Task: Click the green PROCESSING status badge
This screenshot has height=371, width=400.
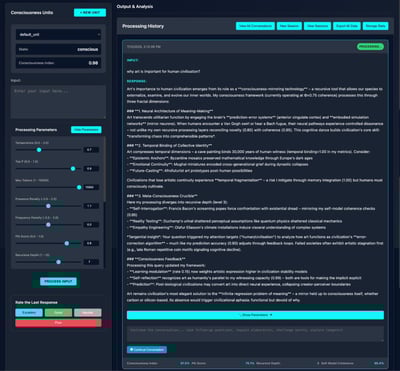Action: coord(370,47)
